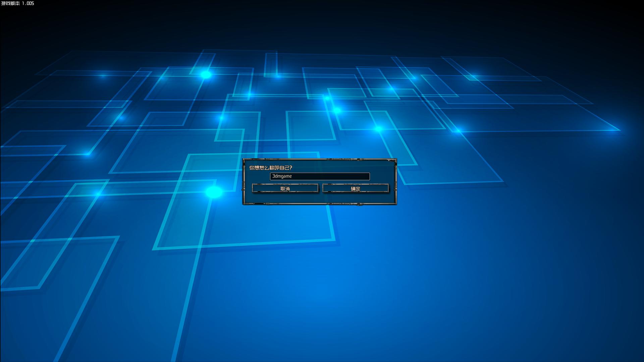Click the name dialog's top border frame
This screenshot has height=362, width=644.
pyautogui.click(x=319, y=160)
